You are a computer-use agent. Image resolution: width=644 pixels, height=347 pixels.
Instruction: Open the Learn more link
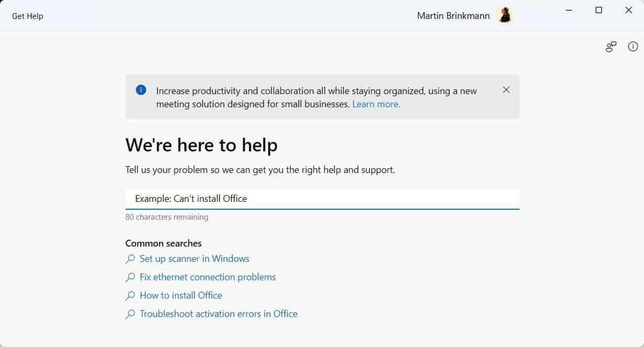click(x=376, y=104)
